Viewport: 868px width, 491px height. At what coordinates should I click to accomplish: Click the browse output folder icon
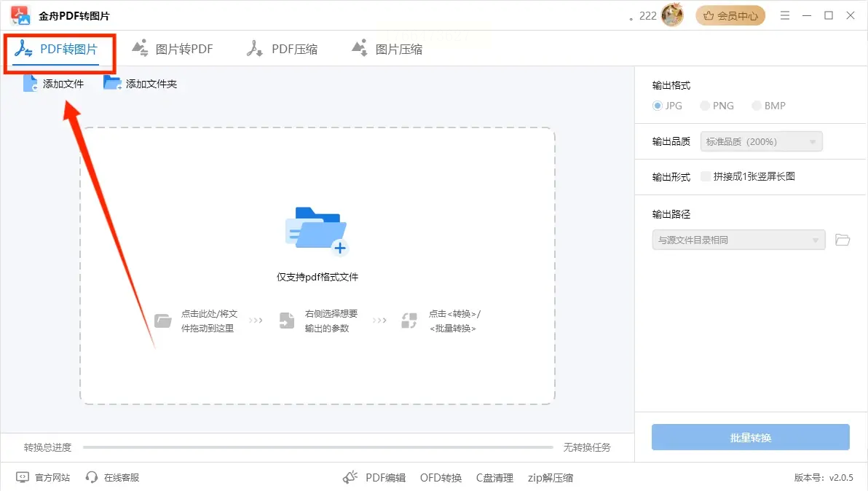coord(843,240)
